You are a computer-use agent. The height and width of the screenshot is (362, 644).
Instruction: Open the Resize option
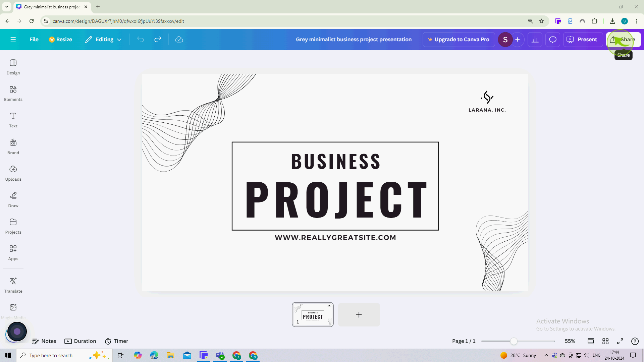60,40
